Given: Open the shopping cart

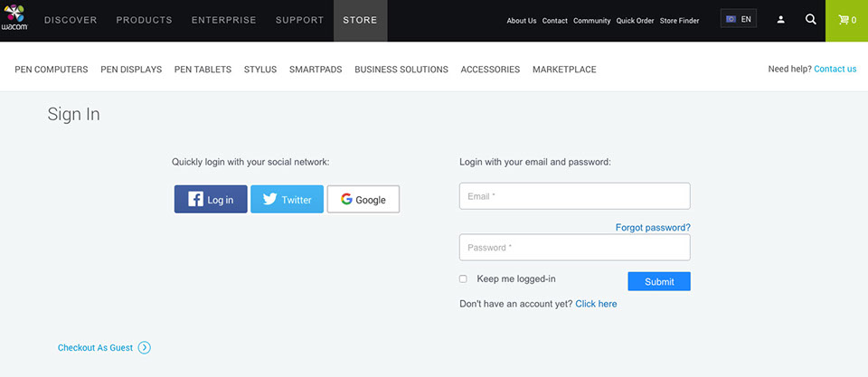Looking at the screenshot, I should tap(847, 21).
